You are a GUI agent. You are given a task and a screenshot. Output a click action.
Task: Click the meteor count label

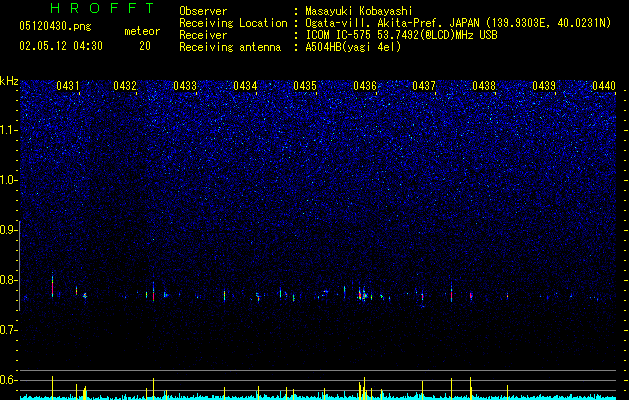[x=142, y=31]
